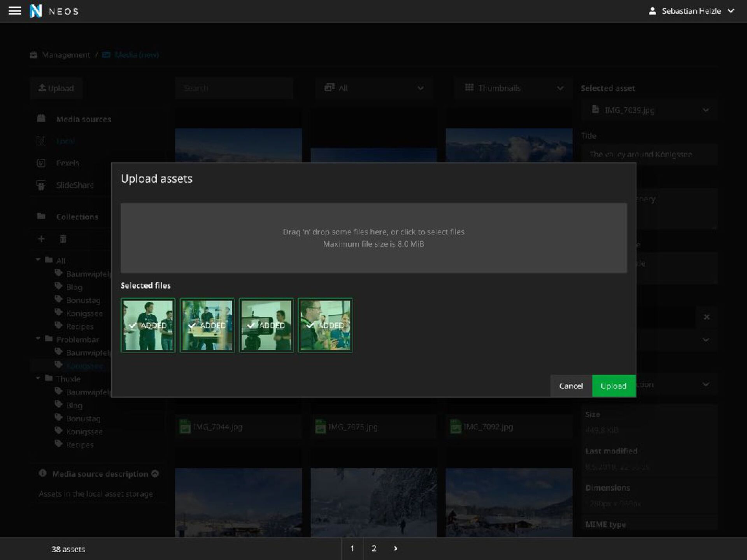Click tag icon beside Bonustag under Thuxle
Viewport: 747px width, 560px height.
pos(59,418)
